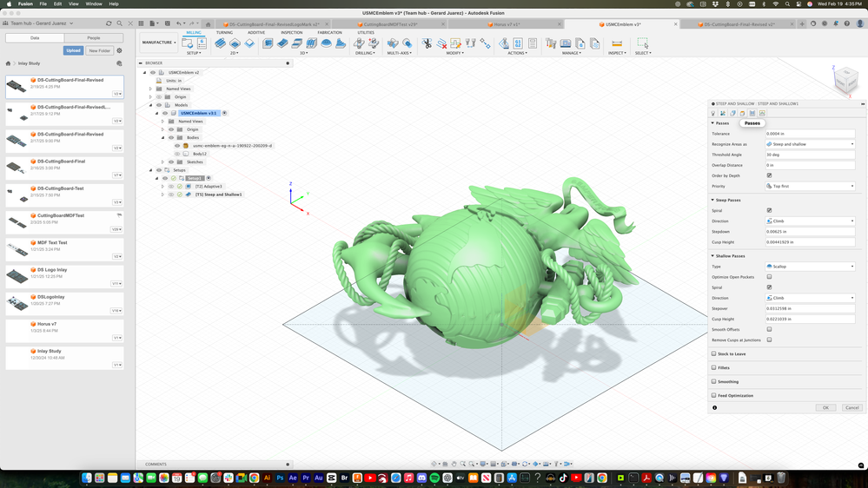
Task: Switch to the People tab in data panel
Action: click(94, 37)
